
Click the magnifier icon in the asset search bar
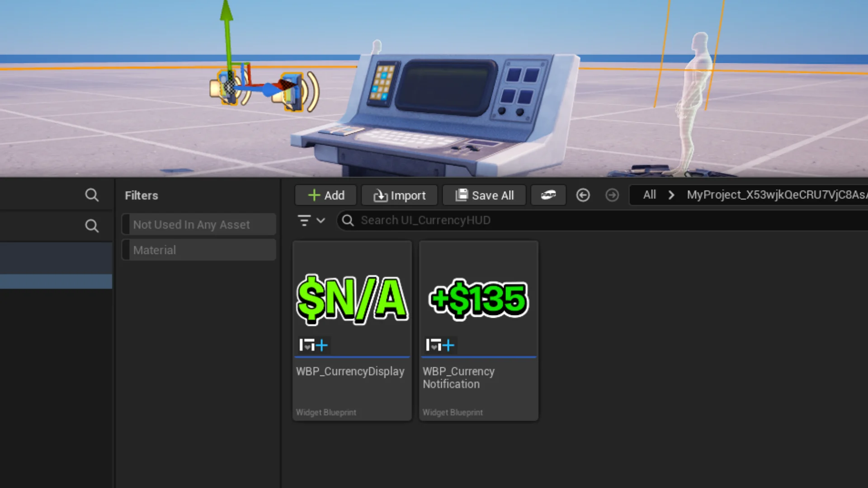[348, 221]
